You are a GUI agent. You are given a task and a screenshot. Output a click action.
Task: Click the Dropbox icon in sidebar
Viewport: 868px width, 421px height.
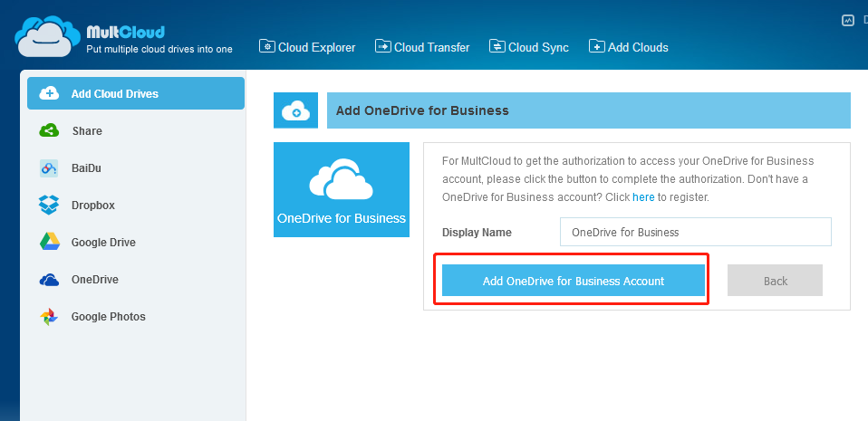click(49, 206)
